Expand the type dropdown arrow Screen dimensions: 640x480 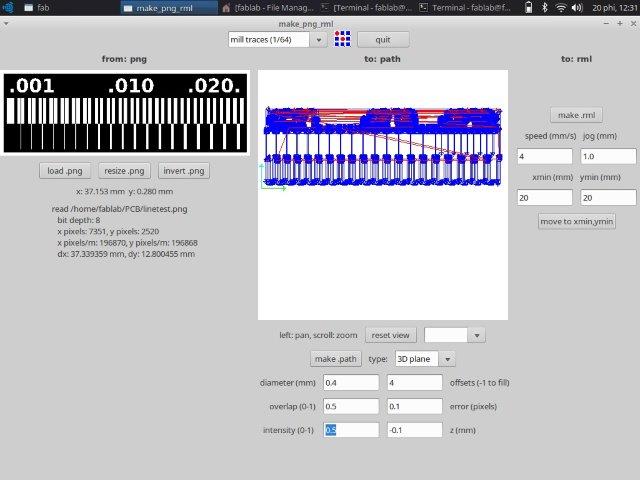[447, 359]
